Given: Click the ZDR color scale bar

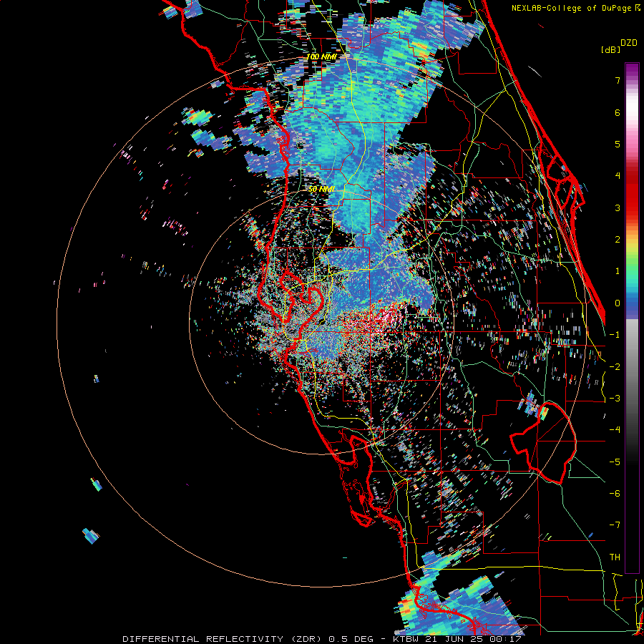Looking at the screenshot, I should tap(632, 318).
